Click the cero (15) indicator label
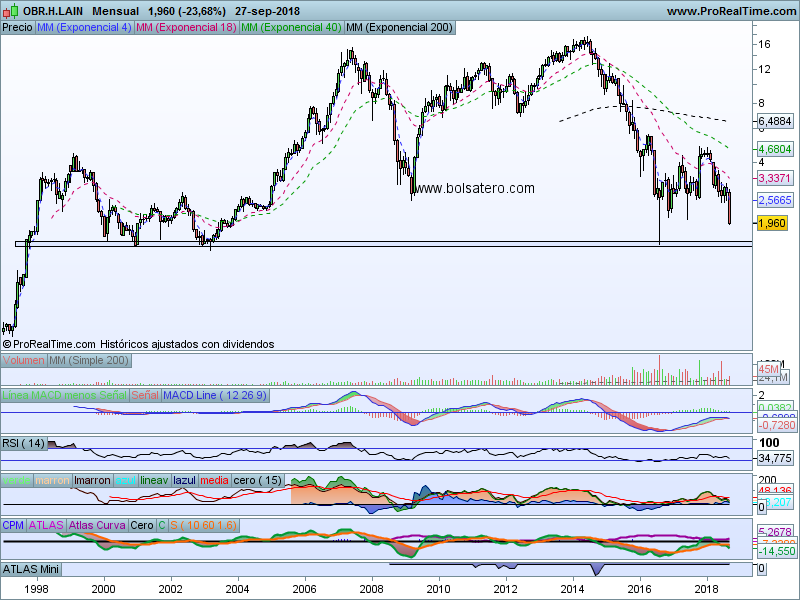800x600 pixels. 259,480
